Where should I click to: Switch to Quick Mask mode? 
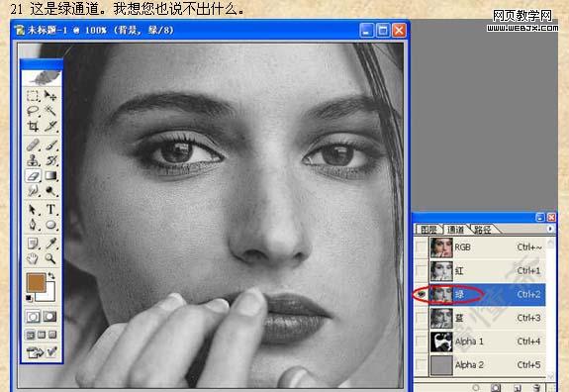(50, 317)
